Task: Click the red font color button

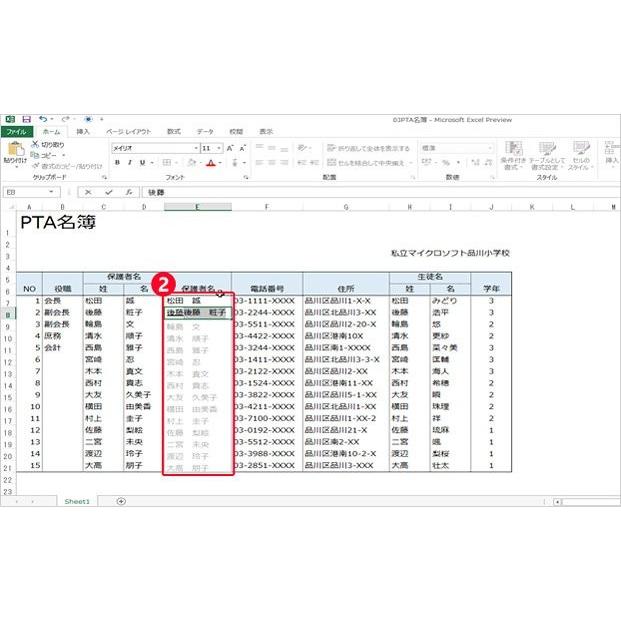Action: point(211,163)
